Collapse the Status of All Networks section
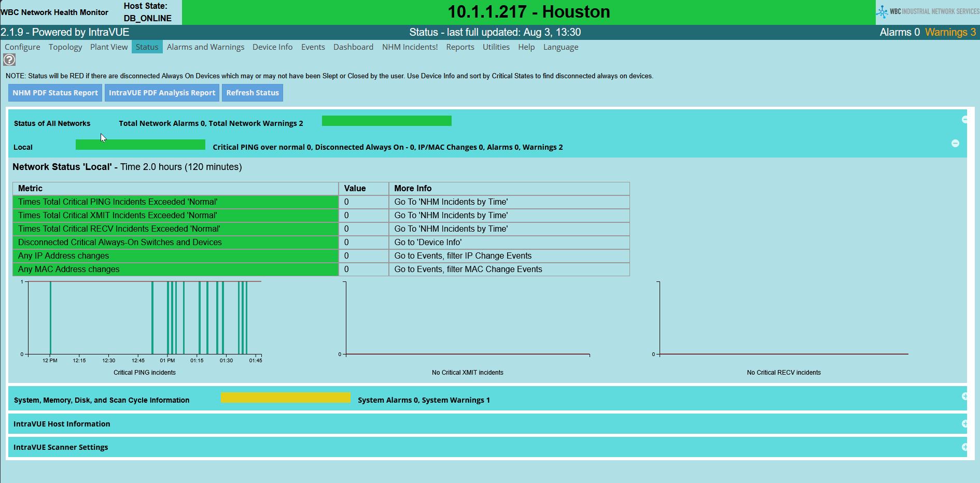This screenshot has height=483, width=980. (x=964, y=120)
